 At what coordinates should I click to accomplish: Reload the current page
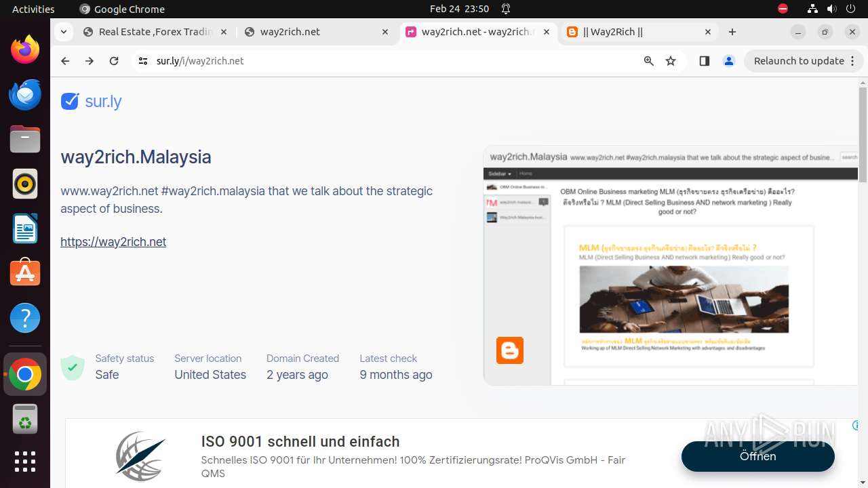tap(114, 61)
